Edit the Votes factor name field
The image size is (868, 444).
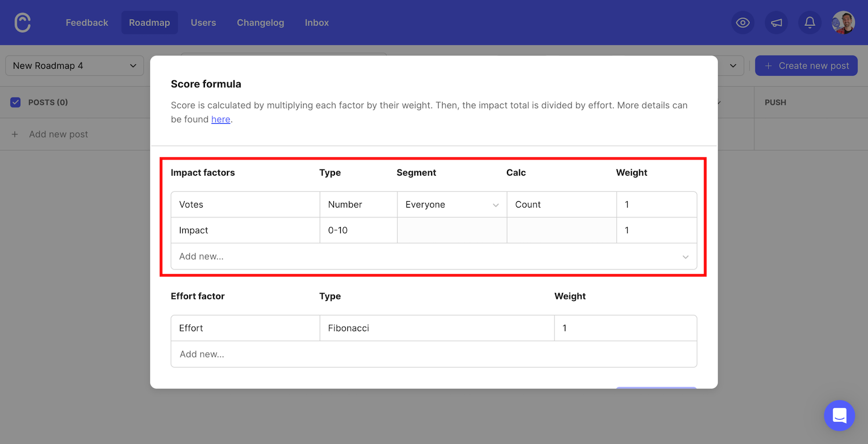point(245,205)
